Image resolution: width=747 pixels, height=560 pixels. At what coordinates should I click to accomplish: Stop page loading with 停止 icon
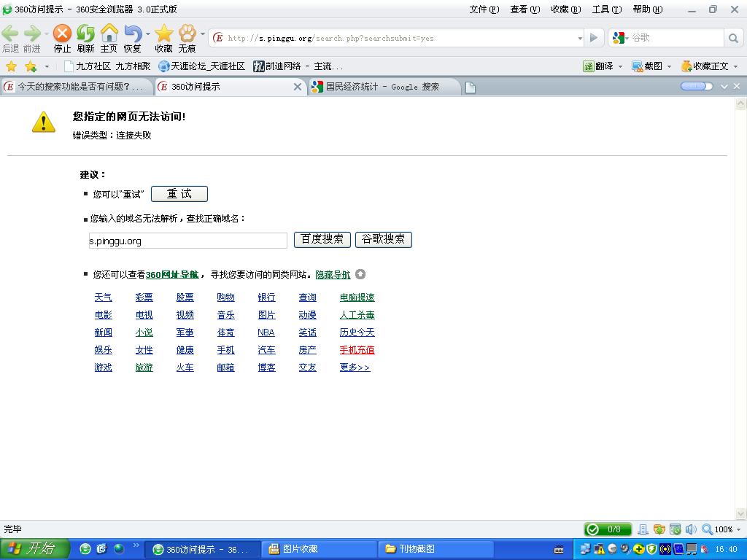tap(62, 34)
